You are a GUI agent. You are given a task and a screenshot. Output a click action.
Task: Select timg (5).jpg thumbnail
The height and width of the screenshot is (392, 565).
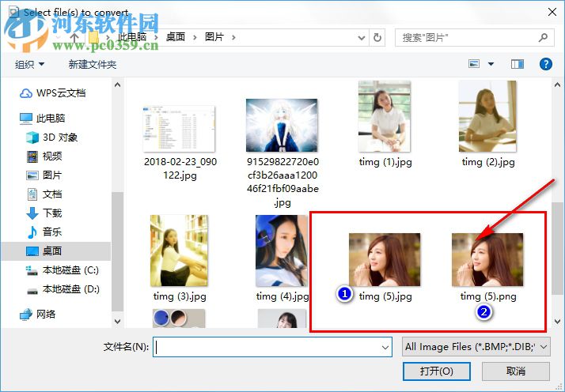(385, 260)
